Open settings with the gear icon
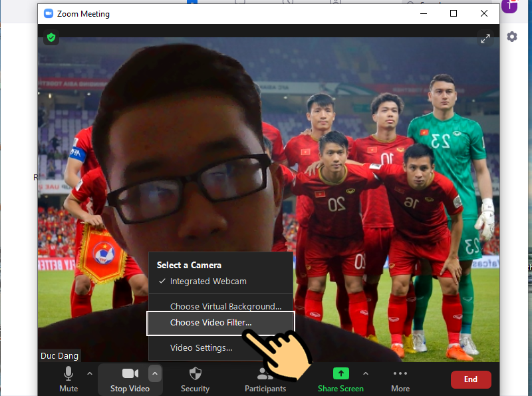This screenshot has height=396, width=532. [x=511, y=37]
